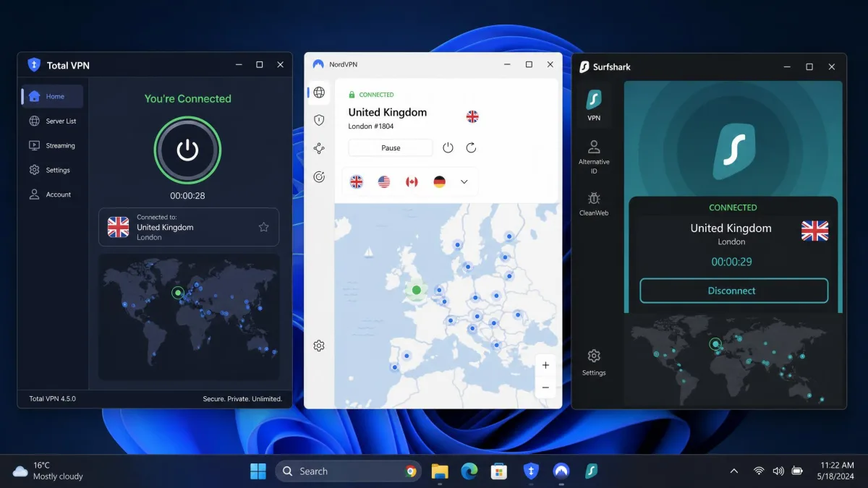Open Microsoft Store from taskbar

click(498, 471)
